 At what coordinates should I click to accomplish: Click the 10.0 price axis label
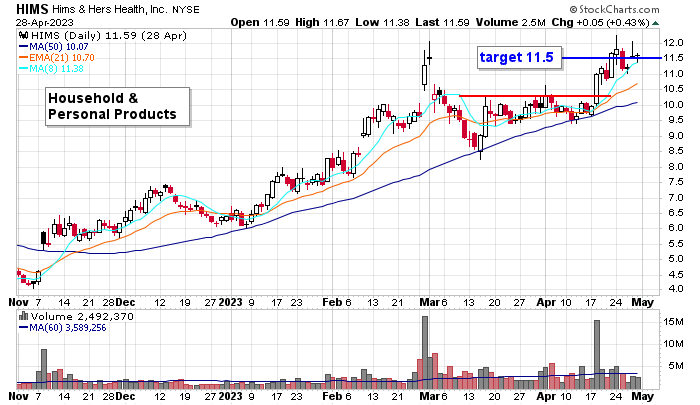[673, 105]
